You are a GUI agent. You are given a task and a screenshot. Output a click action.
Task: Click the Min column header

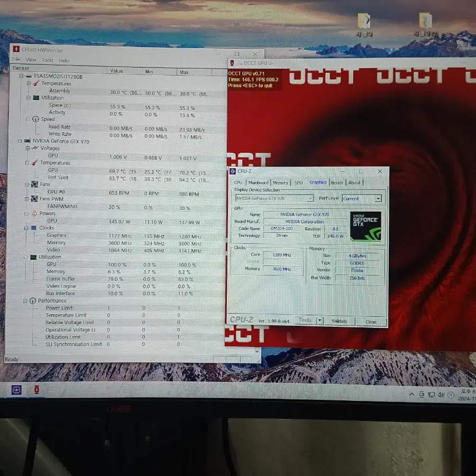159,71
